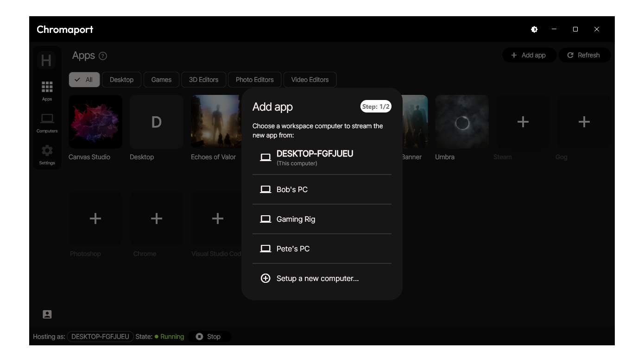The width and height of the screenshot is (644, 362).
Task: Open Settings gear in sidebar
Action: pyautogui.click(x=47, y=154)
